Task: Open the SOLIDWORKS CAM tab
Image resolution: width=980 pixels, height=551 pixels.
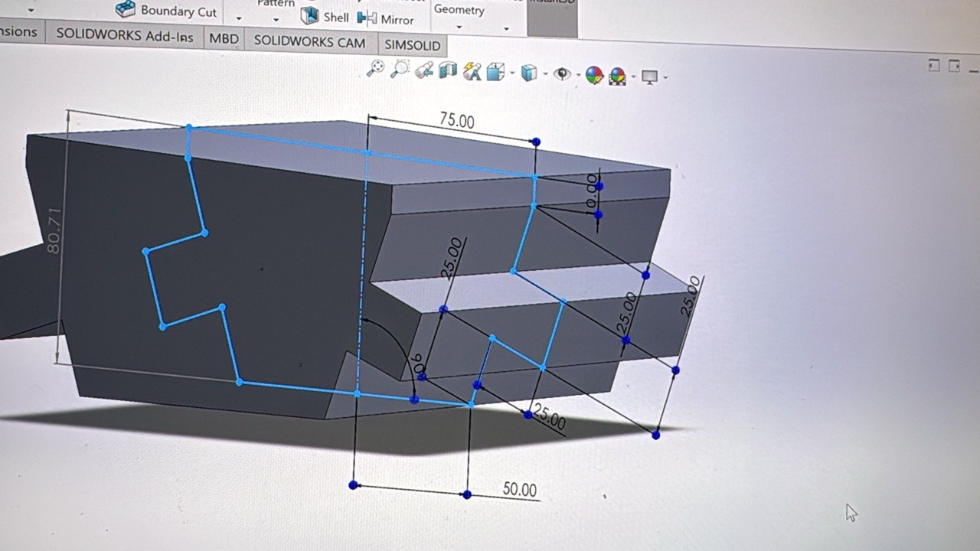Action: click(x=309, y=41)
